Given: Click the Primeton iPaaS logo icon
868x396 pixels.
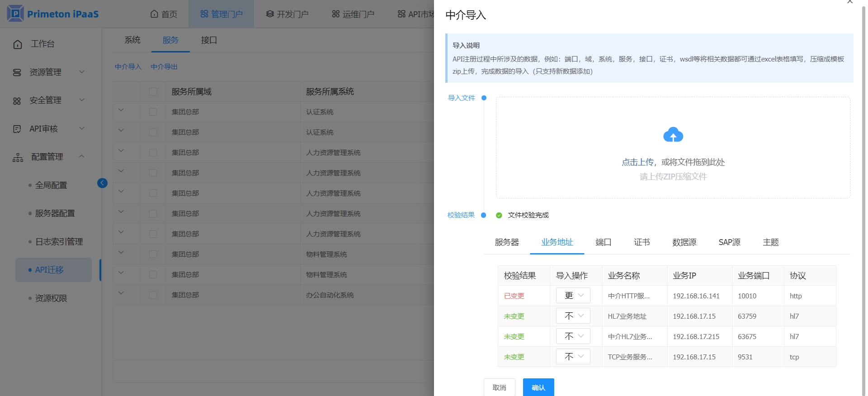Looking at the screenshot, I should pyautogui.click(x=15, y=14).
